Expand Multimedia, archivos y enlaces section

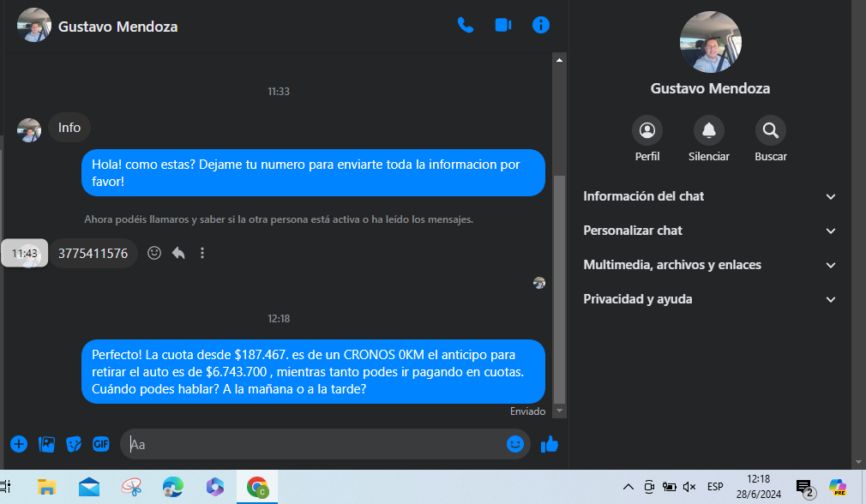tap(709, 265)
